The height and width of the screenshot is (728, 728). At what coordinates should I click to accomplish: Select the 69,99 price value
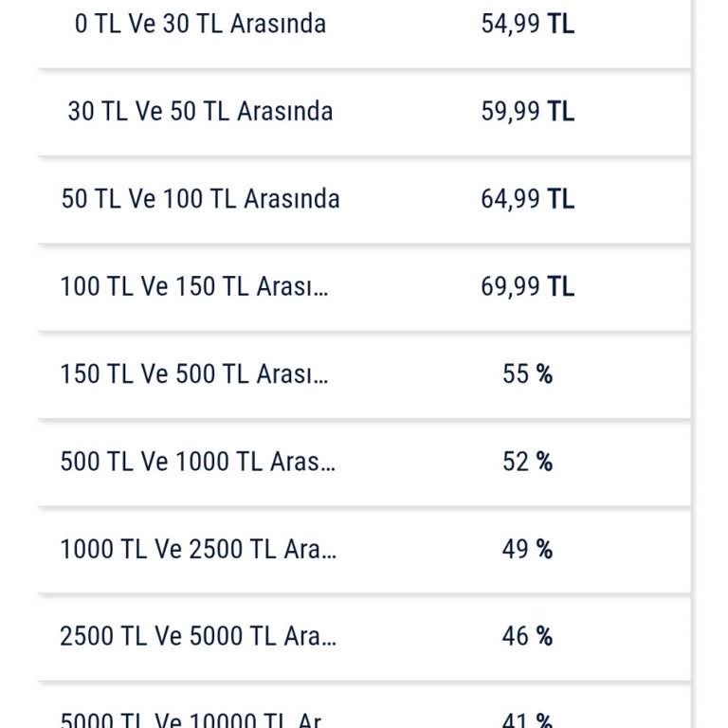510,286
